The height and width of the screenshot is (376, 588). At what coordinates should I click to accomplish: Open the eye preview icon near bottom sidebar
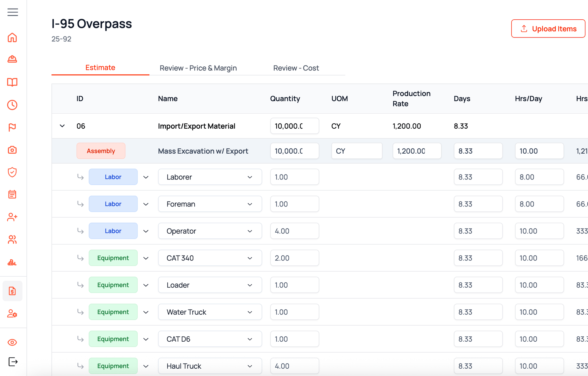pos(12,342)
